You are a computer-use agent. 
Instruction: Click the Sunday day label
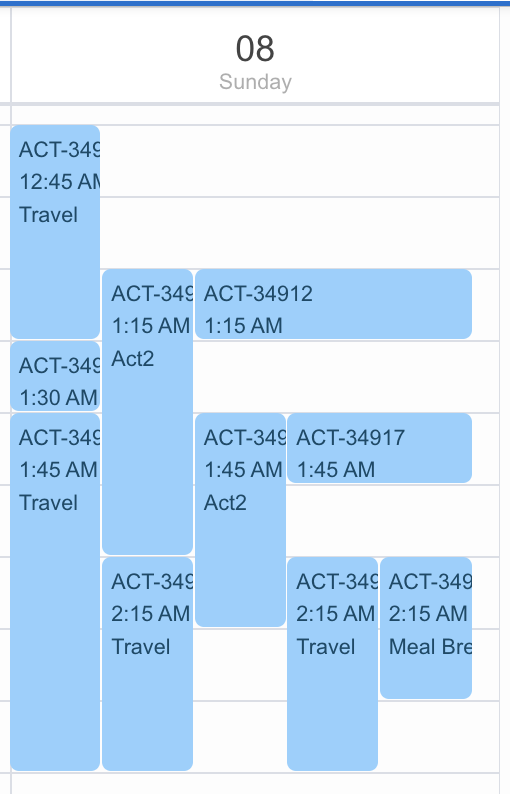(255, 82)
